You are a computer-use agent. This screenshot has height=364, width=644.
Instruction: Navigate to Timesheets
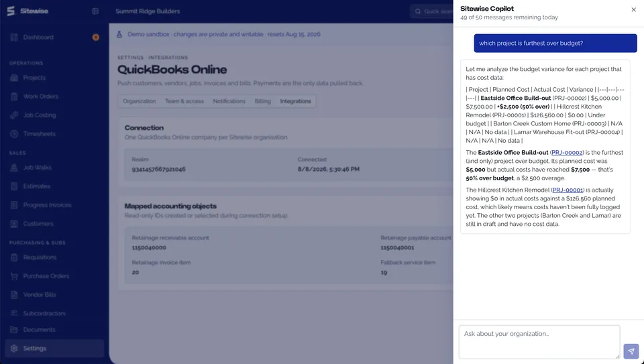pyautogui.click(x=54, y=134)
